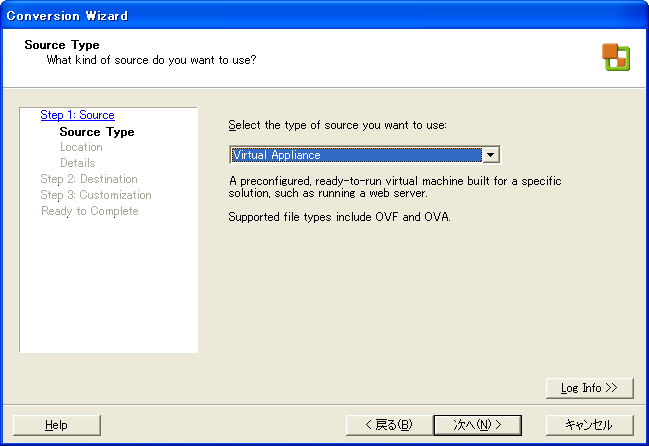
Task: Click the VMware Converter logo icon
Action: (616, 57)
